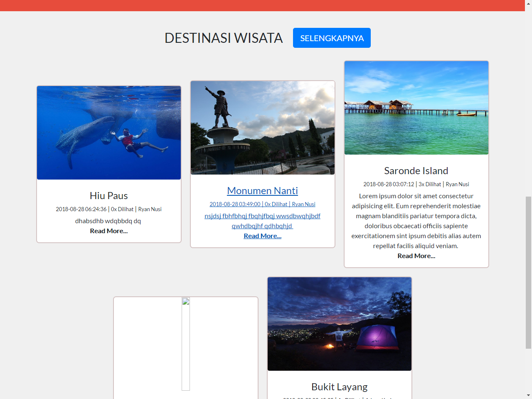Viewport: 532px width, 399px height.
Task: Click the Monumen Nanti date and author line
Action: (x=263, y=204)
